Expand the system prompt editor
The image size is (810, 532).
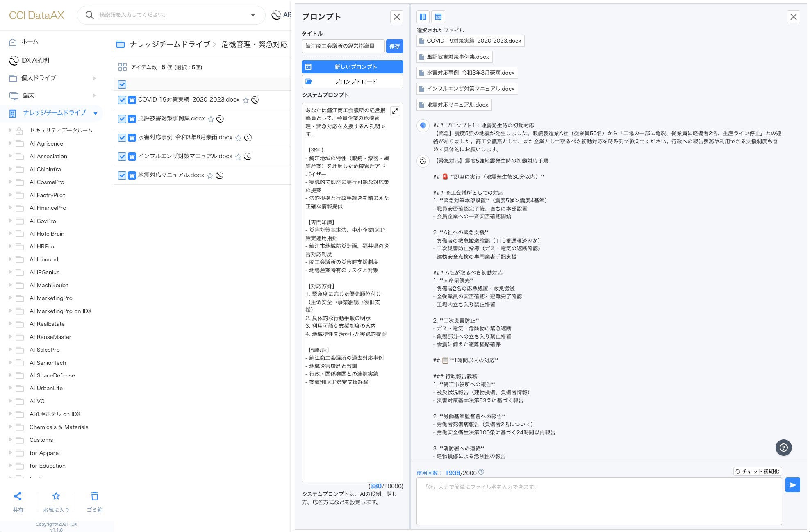(x=395, y=111)
